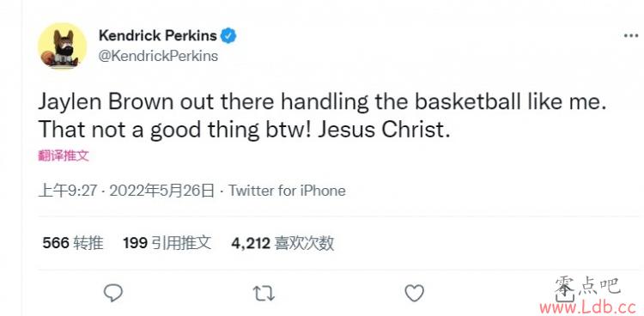644x316 pixels.
Task: View the 566 转推 retweets list
Action: 73,243
